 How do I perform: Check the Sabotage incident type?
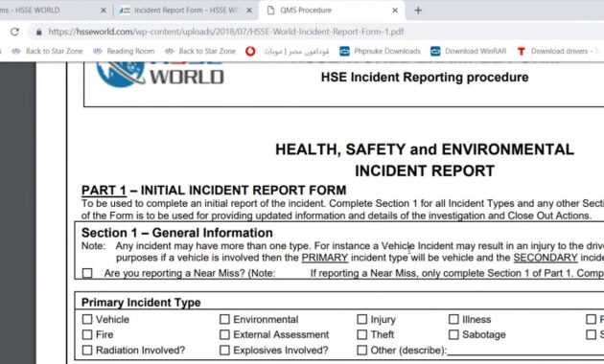click(x=453, y=334)
